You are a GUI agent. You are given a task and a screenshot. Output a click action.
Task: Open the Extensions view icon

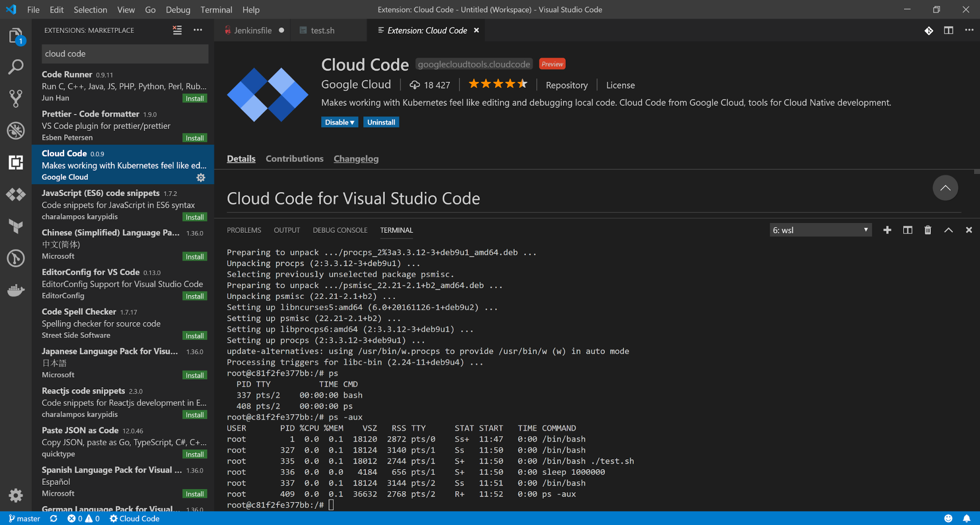16,162
